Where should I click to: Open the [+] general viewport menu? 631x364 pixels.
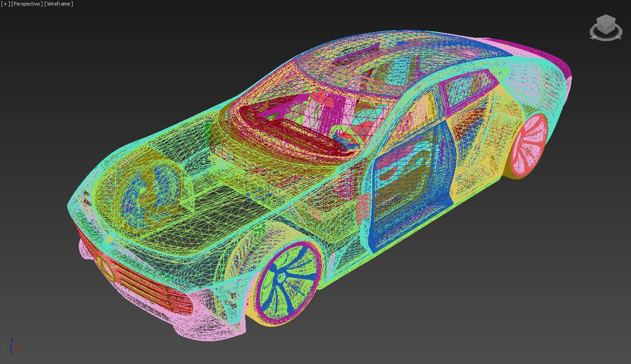point(5,4)
